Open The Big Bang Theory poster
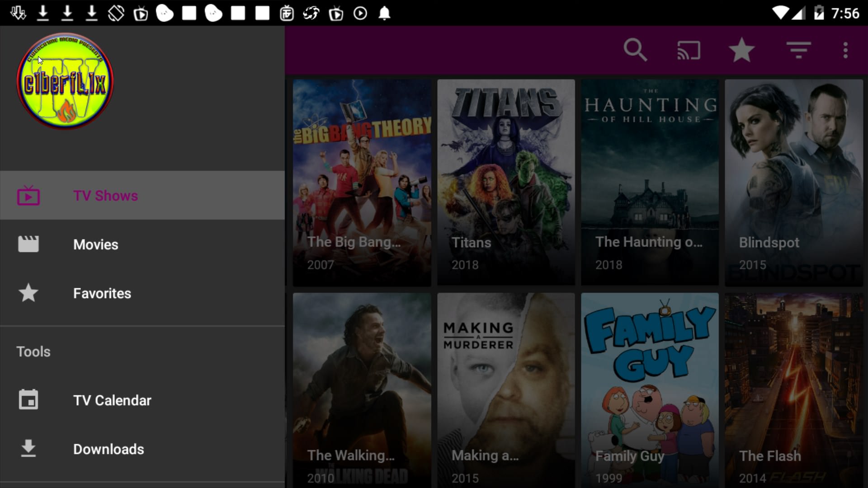Screen dimensions: 868x488 (362, 183)
